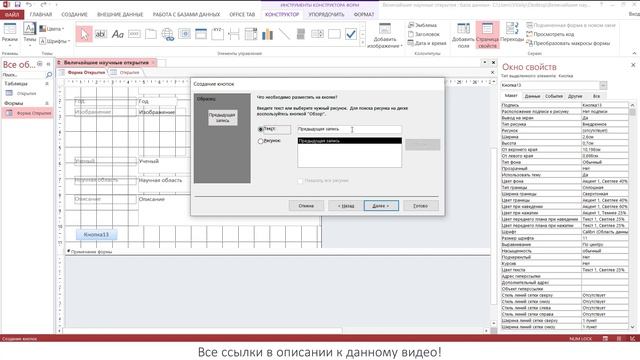This screenshot has height=360, width=640.
Task: Select the text box (ab|) control
Action: tap(100, 34)
